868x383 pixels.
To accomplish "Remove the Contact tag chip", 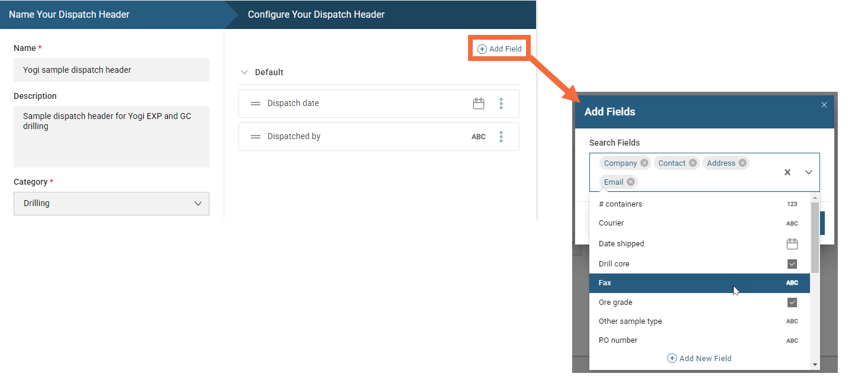I will [693, 163].
